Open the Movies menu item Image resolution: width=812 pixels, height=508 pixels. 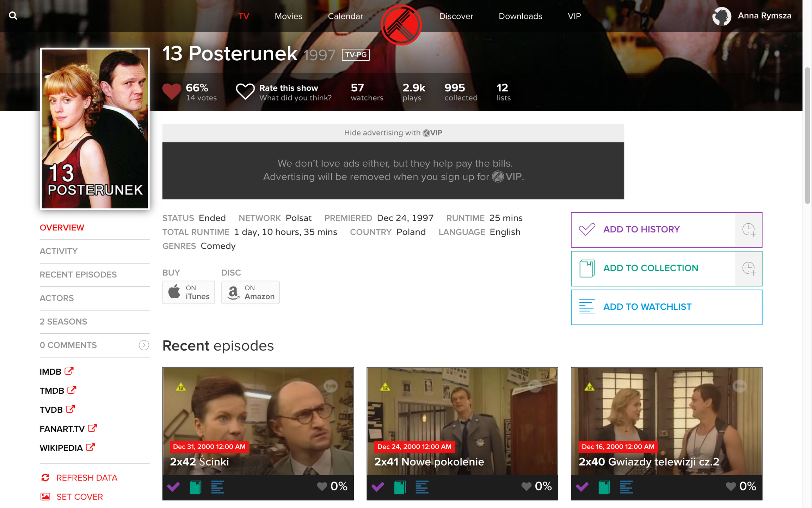[288, 16]
